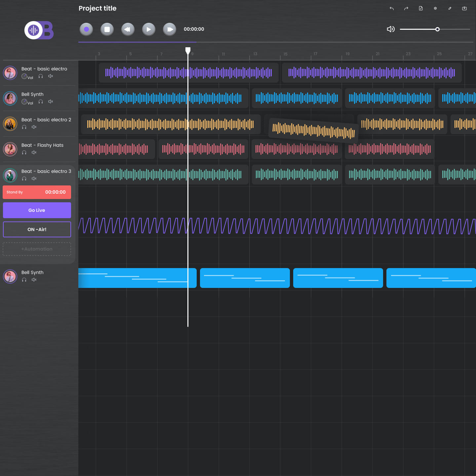This screenshot has width=476, height=476.
Task: Solo Beat - Flashy Hats with headphones icon
Action: [x=24, y=153]
